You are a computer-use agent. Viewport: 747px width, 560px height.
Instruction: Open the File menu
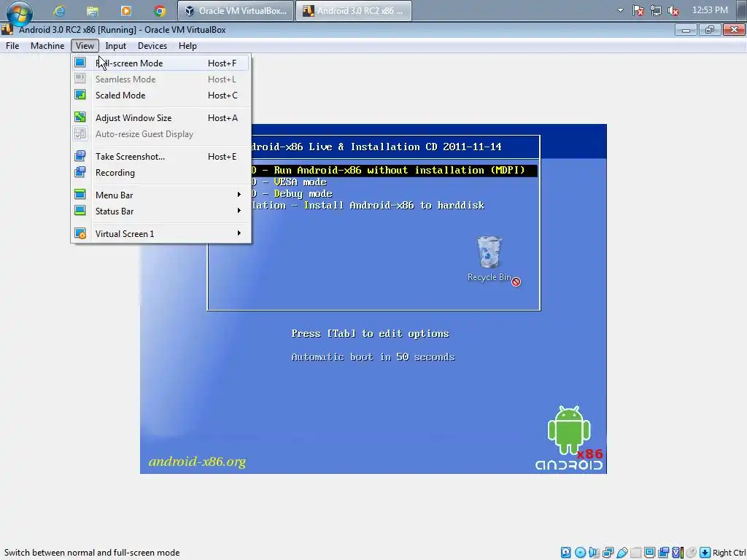pyautogui.click(x=12, y=46)
